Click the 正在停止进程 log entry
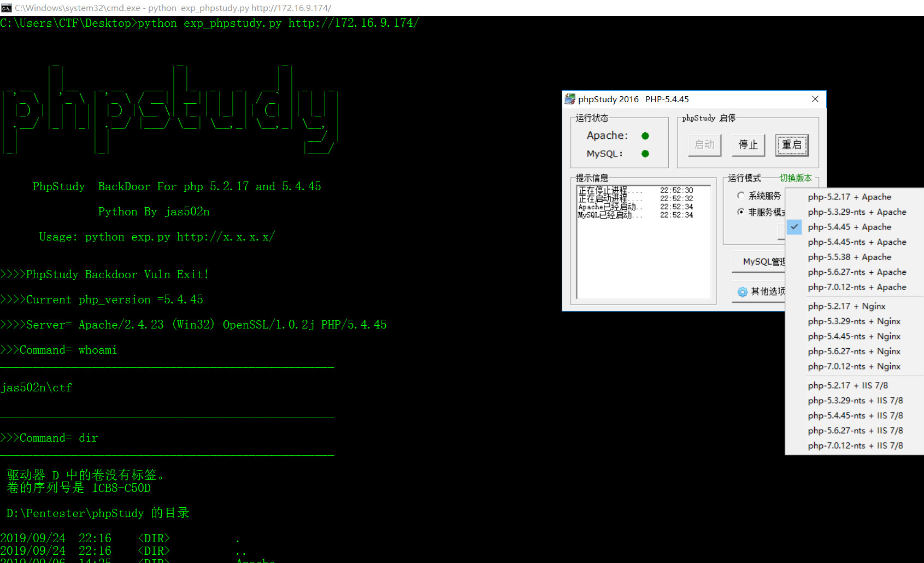The width and height of the screenshot is (924, 563). (x=636, y=190)
